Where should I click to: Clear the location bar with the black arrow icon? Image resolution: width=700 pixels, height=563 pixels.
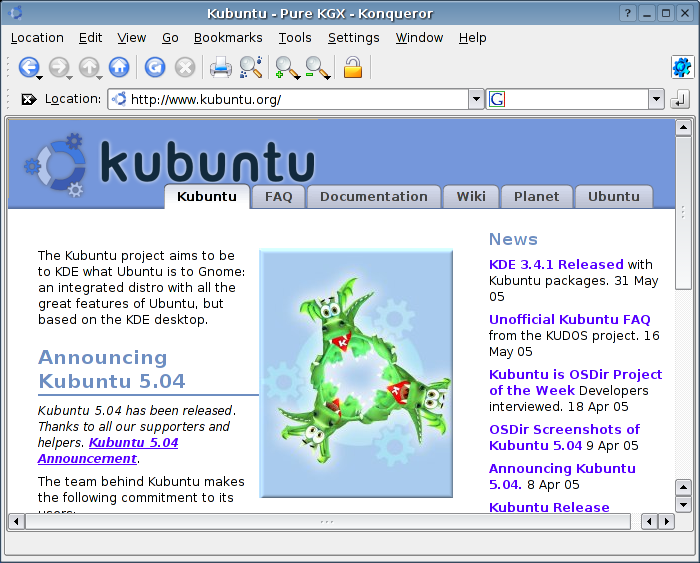pyautogui.click(x=29, y=99)
